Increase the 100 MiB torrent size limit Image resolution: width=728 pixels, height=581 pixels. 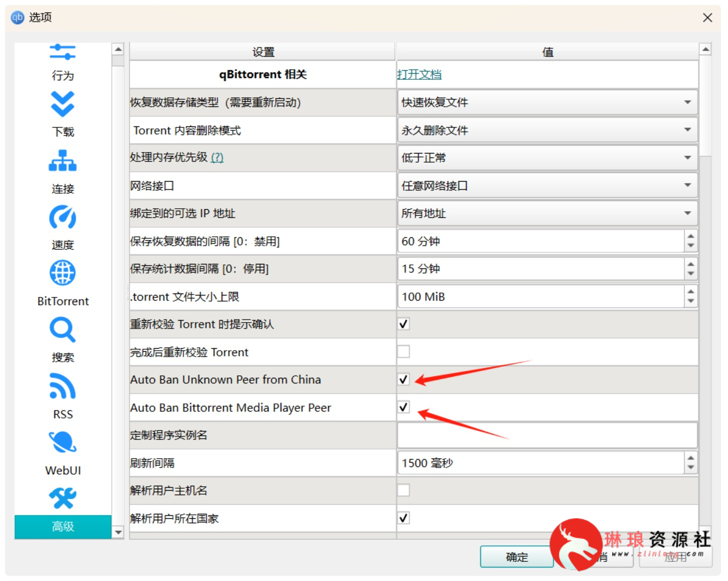[691, 291]
